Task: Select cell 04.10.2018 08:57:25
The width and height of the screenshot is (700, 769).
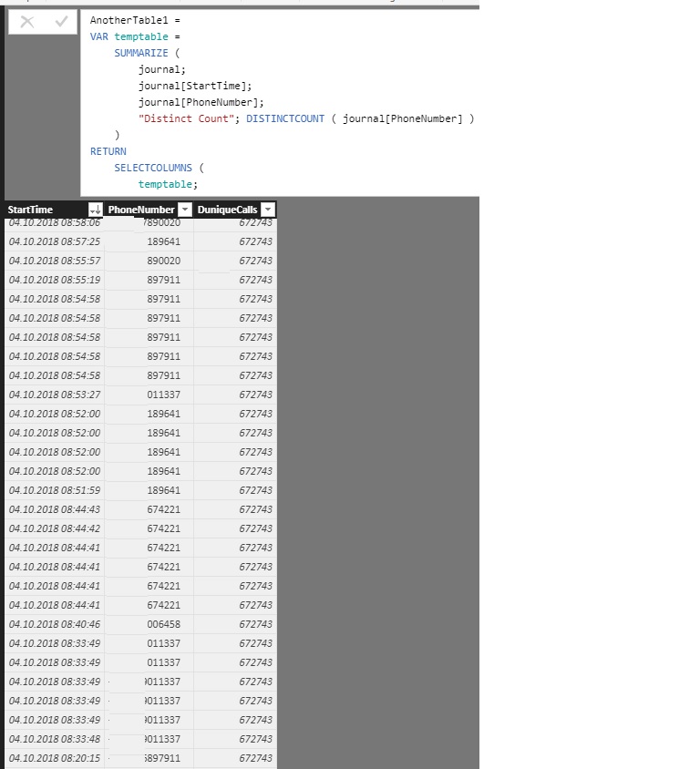Action: point(55,241)
